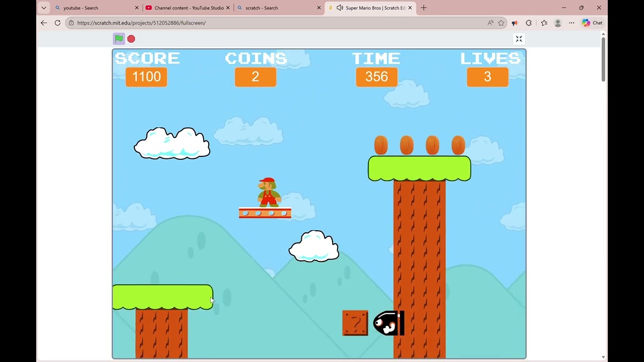Click the LIVES heading text
644x362 pixels.
[491, 58]
